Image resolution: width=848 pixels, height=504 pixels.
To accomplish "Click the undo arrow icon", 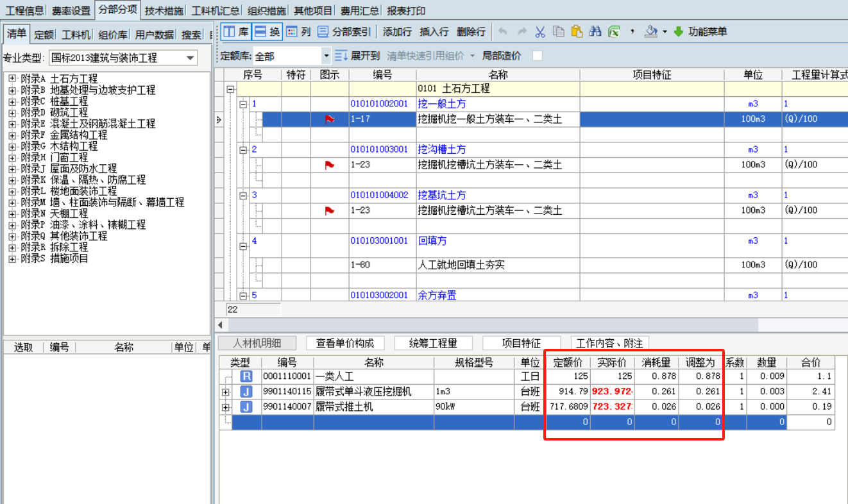I will point(503,31).
